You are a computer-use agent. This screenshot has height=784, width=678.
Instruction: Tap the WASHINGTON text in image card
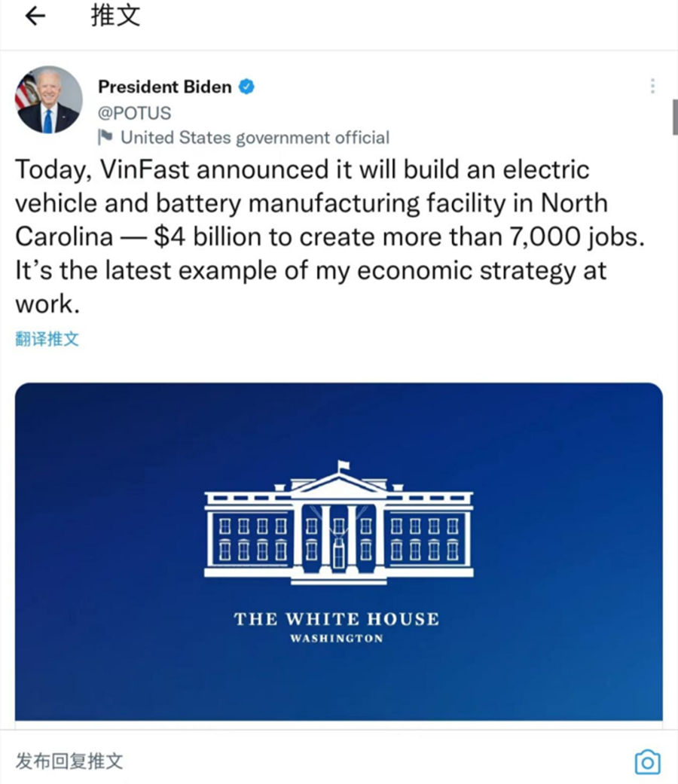click(x=337, y=639)
